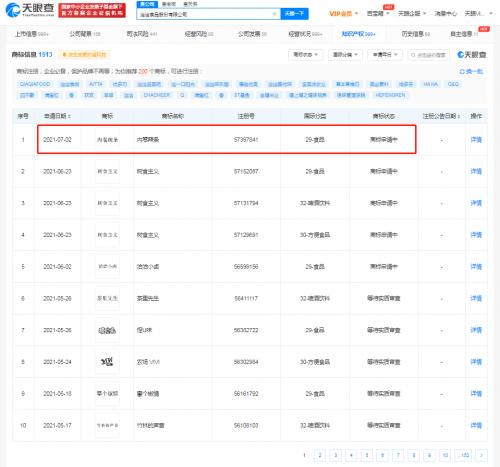Viewport: 500px width, 467px height.
Task: Open the user account dropdown at top right
Action: 478,14
